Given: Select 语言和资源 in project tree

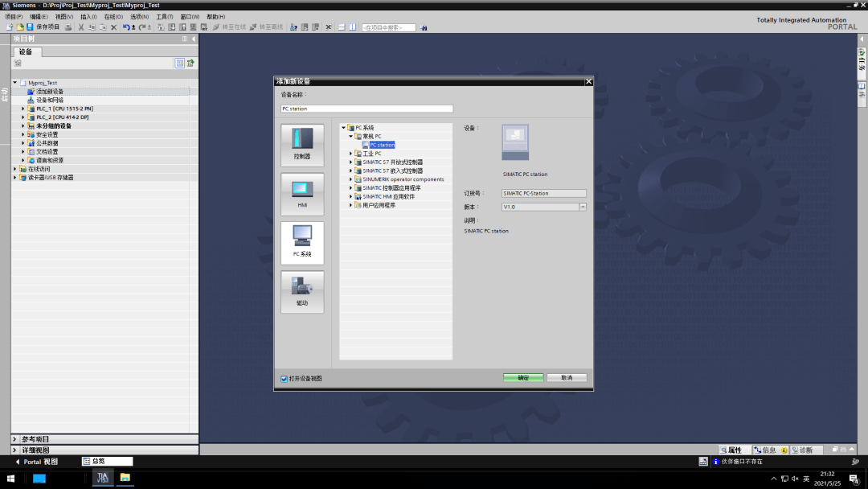Looking at the screenshot, I should tap(49, 160).
